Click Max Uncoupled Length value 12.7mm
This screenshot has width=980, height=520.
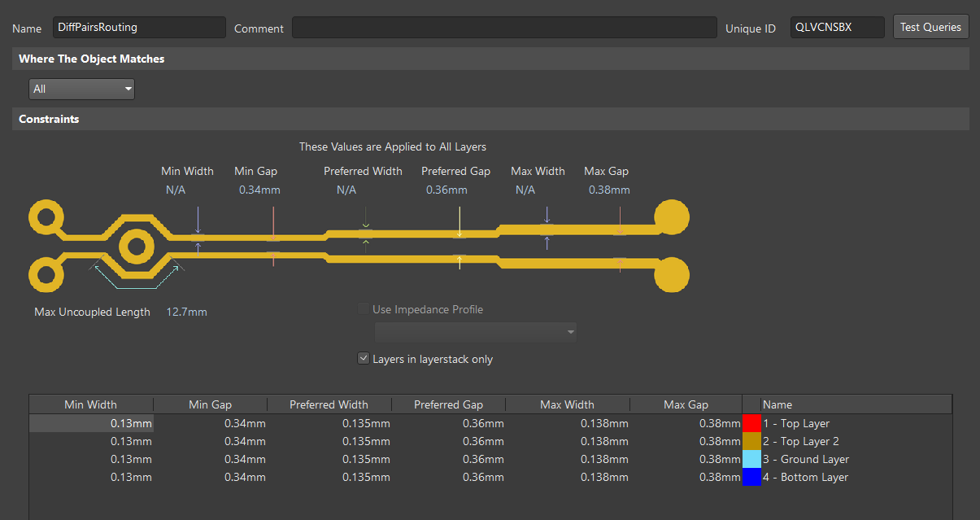point(187,312)
